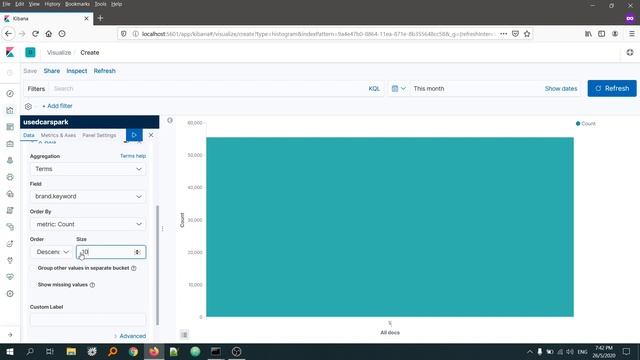Open File Explorer from taskbar
The image size is (640, 360).
(x=71, y=351)
